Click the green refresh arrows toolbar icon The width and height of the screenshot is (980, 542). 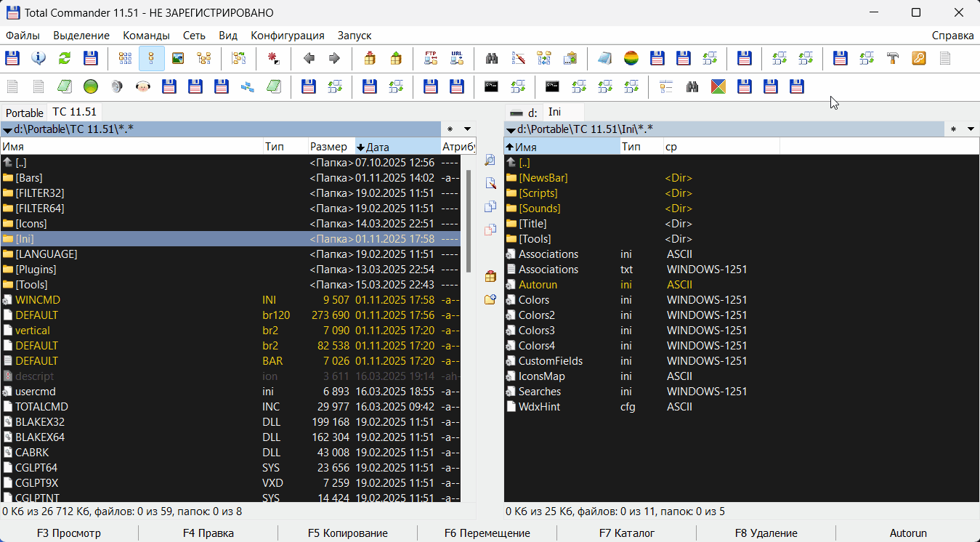tap(65, 59)
